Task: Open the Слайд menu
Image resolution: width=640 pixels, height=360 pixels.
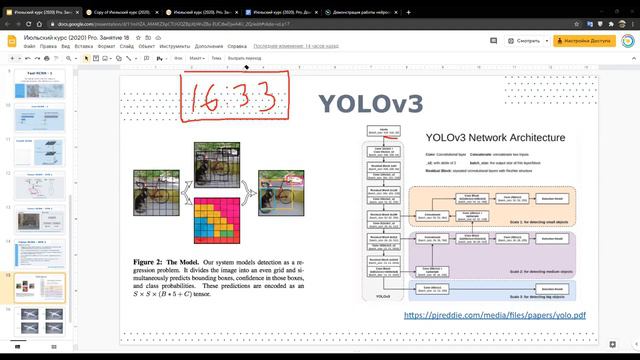Action: coord(127,47)
